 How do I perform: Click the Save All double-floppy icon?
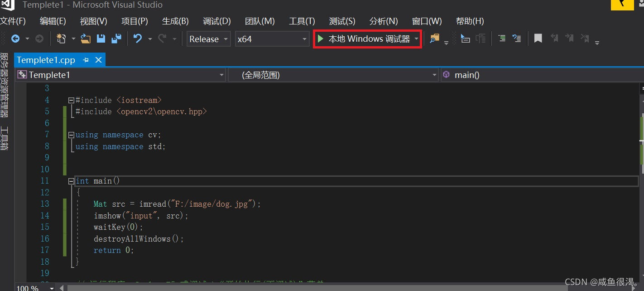point(116,39)
